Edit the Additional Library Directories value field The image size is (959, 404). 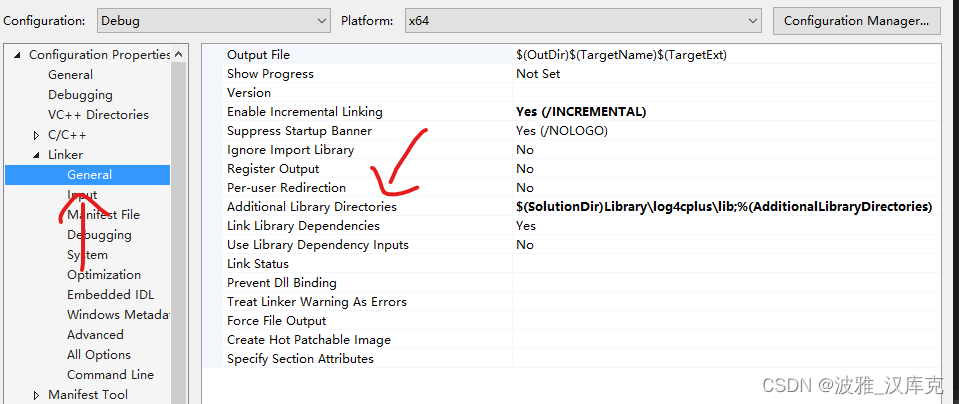726,207
